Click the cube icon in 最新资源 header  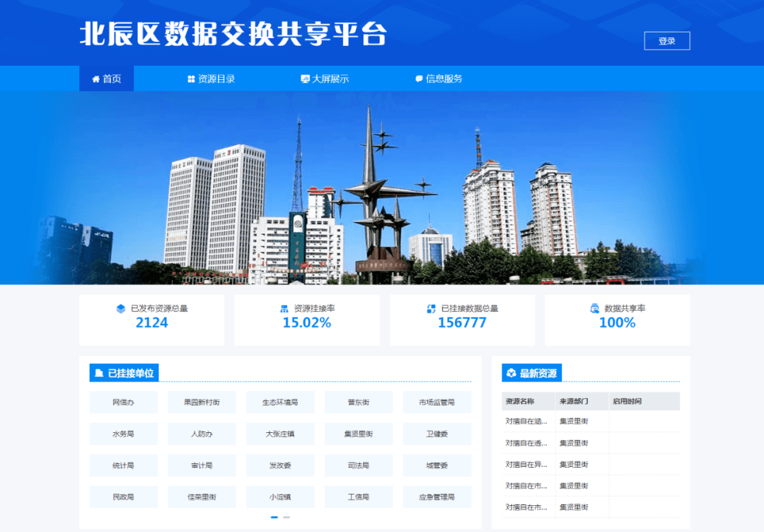pos(511,374)
